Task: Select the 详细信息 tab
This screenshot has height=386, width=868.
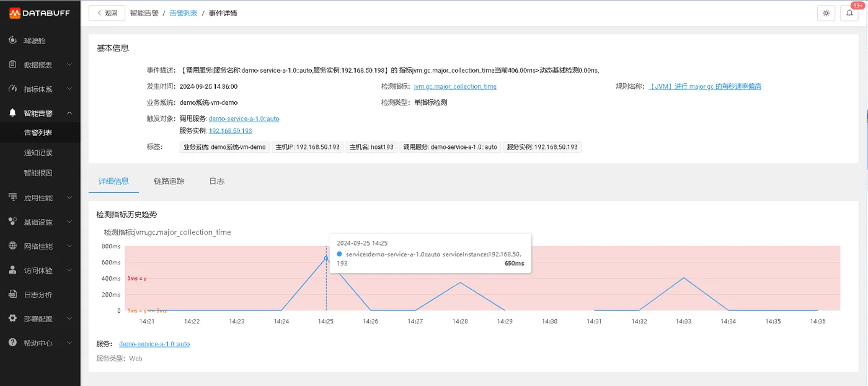Action: [114, 181]
